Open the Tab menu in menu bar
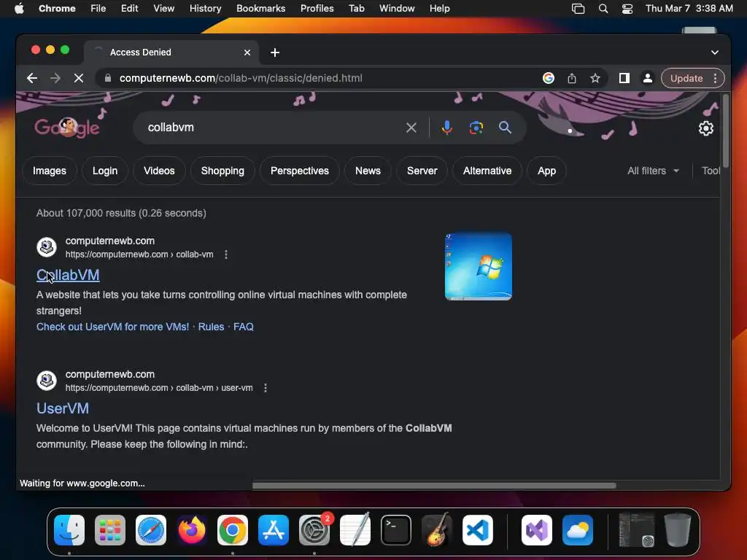 click(356, 9)
